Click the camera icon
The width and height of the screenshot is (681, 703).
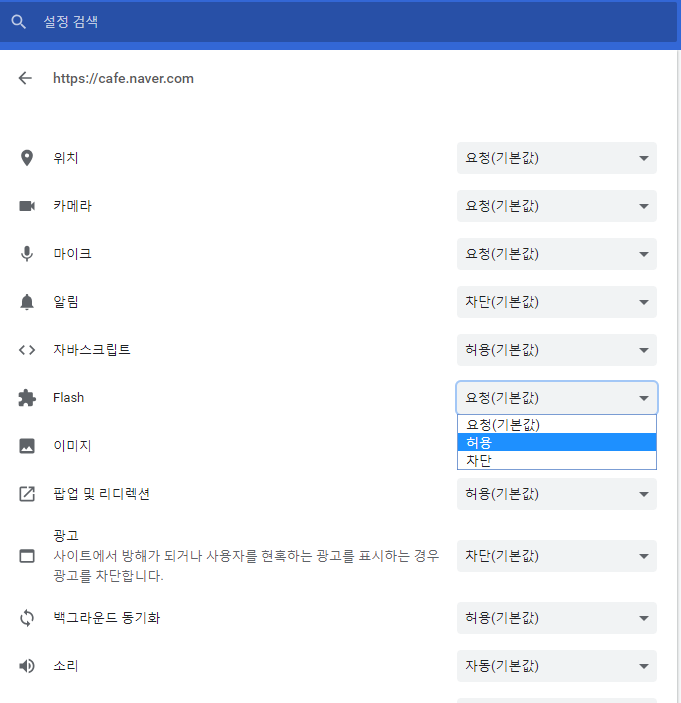tap(27, 206)
